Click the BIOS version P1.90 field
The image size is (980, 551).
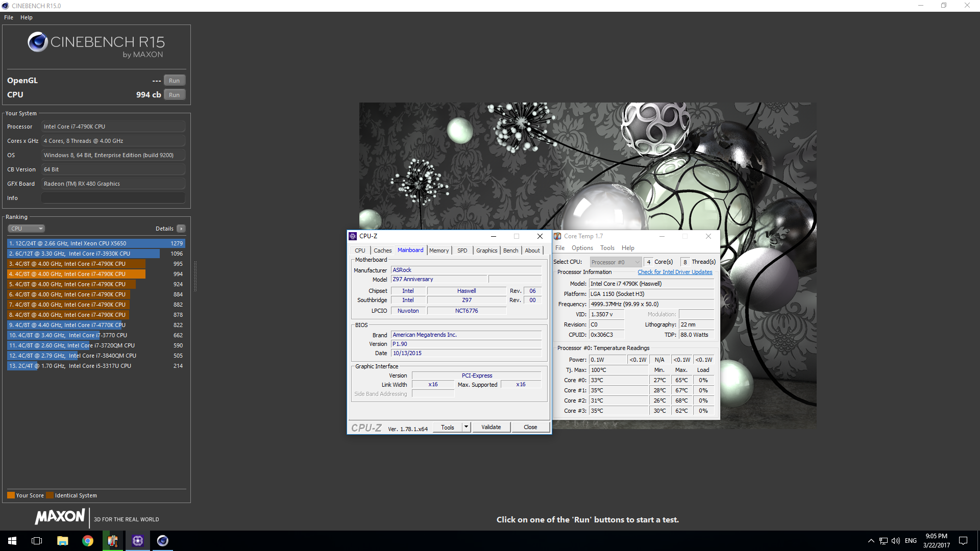(x=466, y=344)
